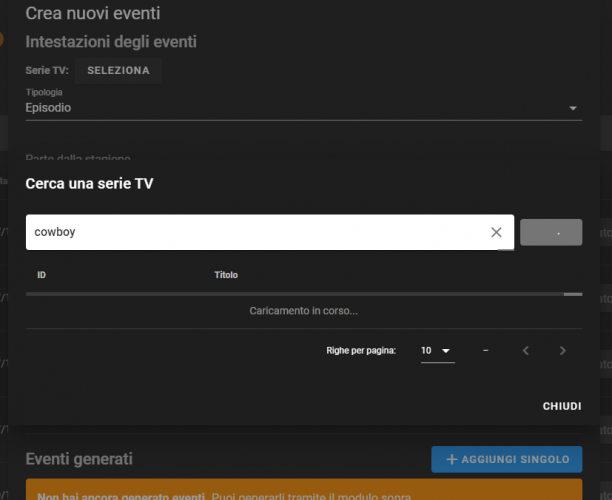Viewport: 612px width, 500px height.
Task: Click the Caricamento in corso text
Action: pyautogui.click(x=304, y=311)
